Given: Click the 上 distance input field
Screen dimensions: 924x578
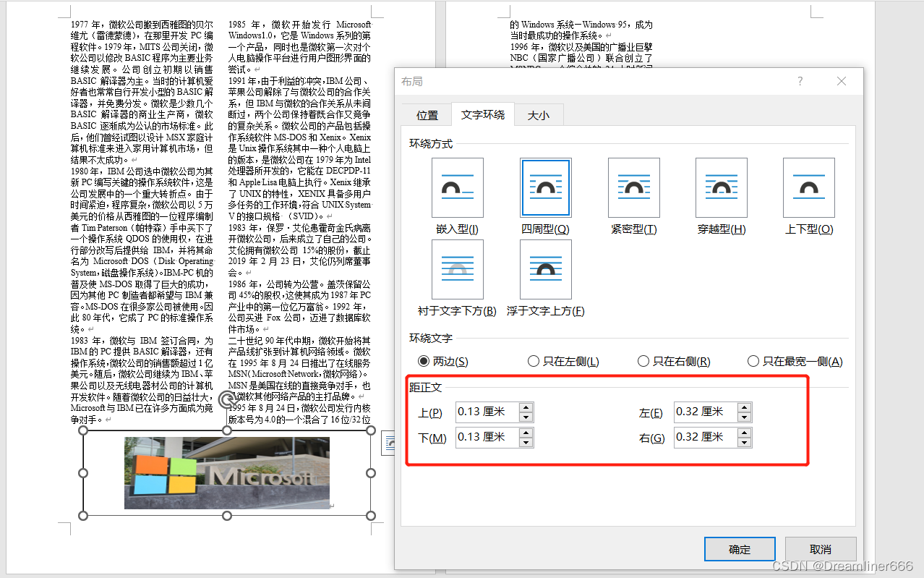Looking at the screenshot, I should 488,412.
